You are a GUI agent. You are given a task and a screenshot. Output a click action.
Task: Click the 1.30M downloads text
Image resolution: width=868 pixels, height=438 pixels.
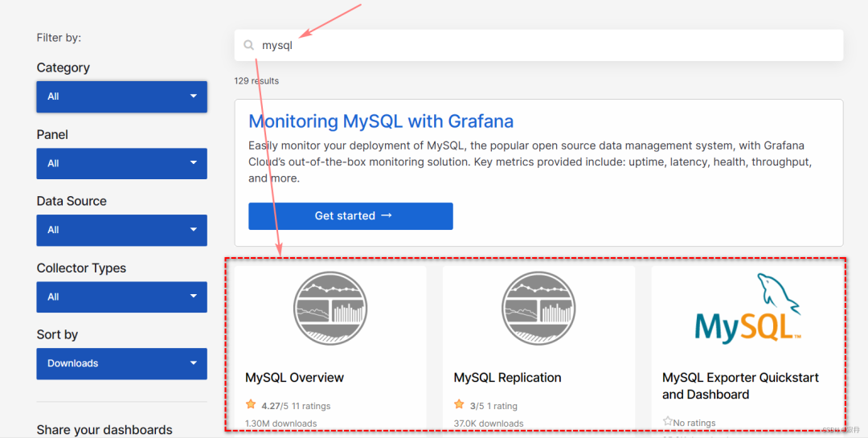(281, 424)
